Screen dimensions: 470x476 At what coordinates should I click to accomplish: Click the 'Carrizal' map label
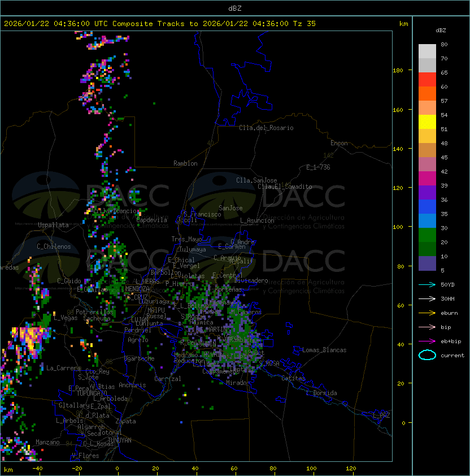pyautogui.click(x=167, y=379)
